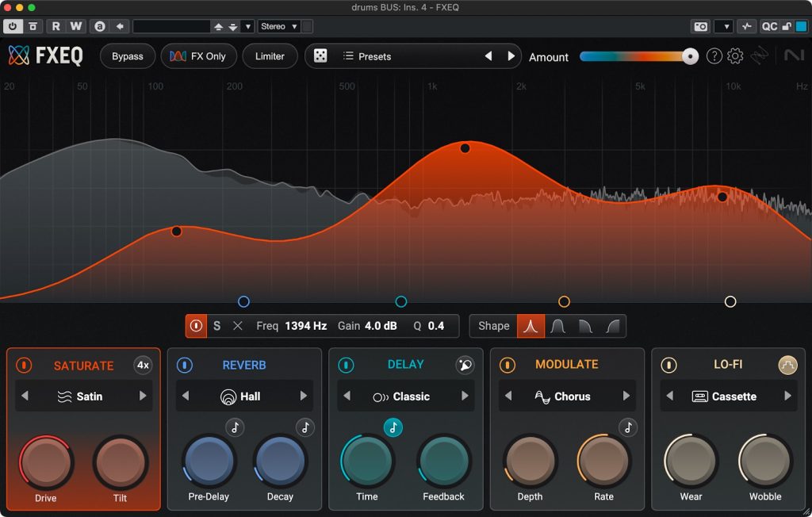The image size is (812, 517).
Task: Select the bell curve shape icon
Action: coord(530,326)
